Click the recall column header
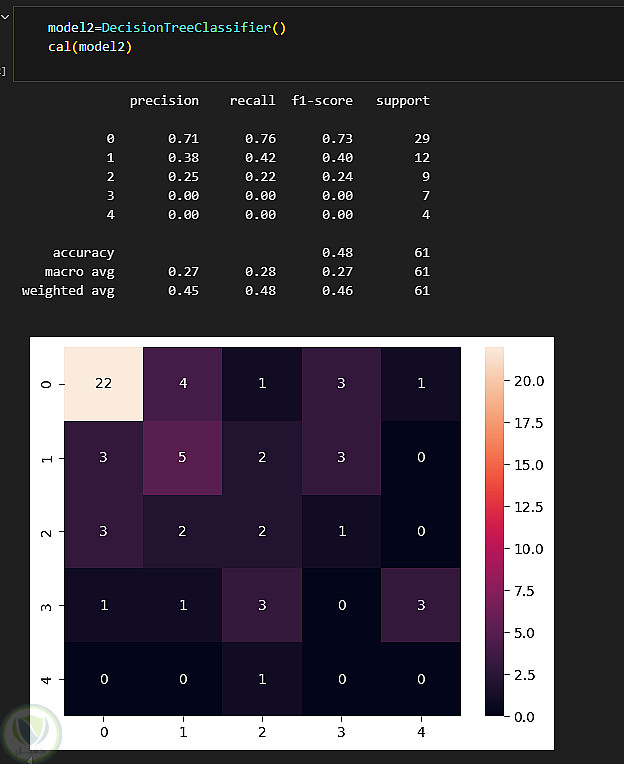Image resolution: width=624 pixels, height=764 pixels. click(x=252, y=101)
